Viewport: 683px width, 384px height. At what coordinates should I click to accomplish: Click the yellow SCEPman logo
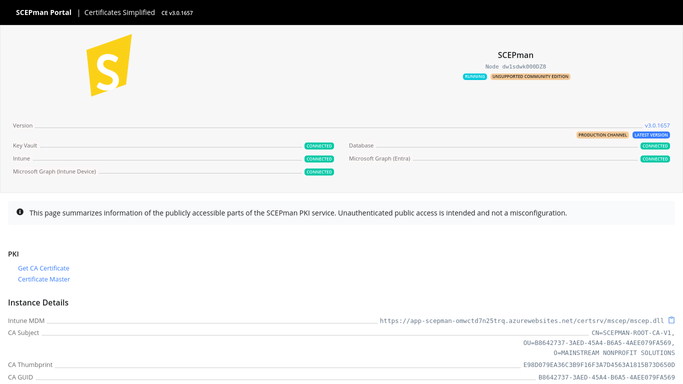pos(109,65)
